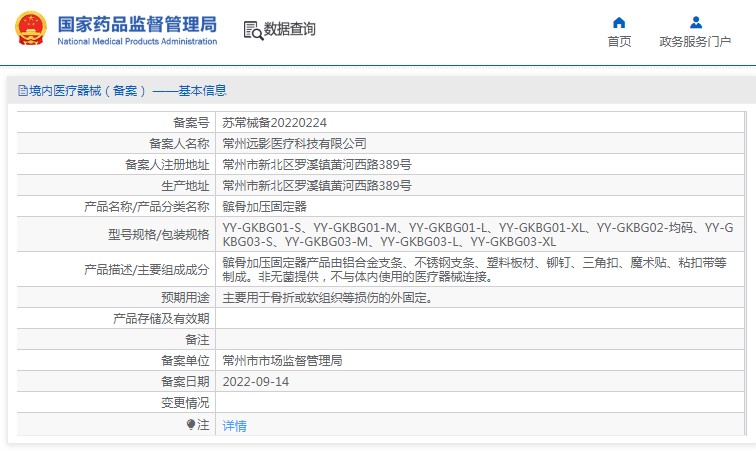Click the 产品名称/产品分类名称 row label
This screenshot has width=756, height=453.
(147, 207)
